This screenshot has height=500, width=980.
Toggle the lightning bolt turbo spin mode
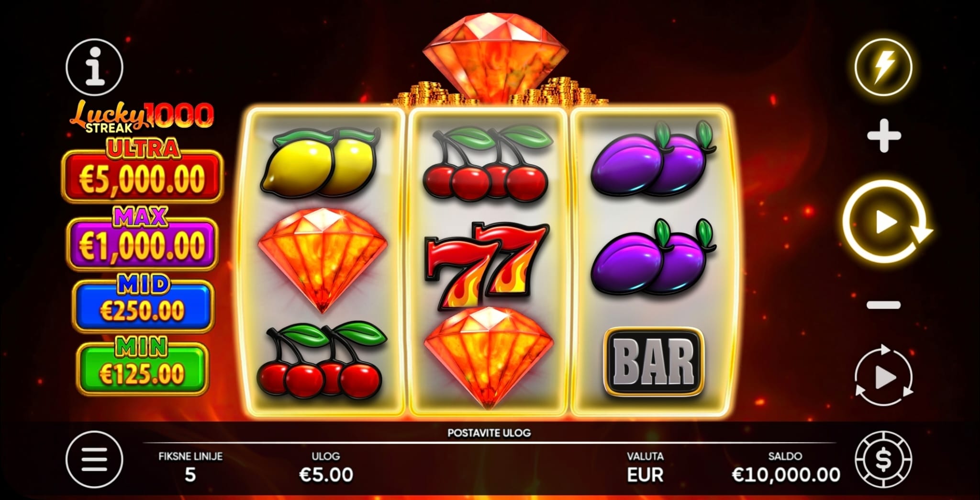pos(883,67)
